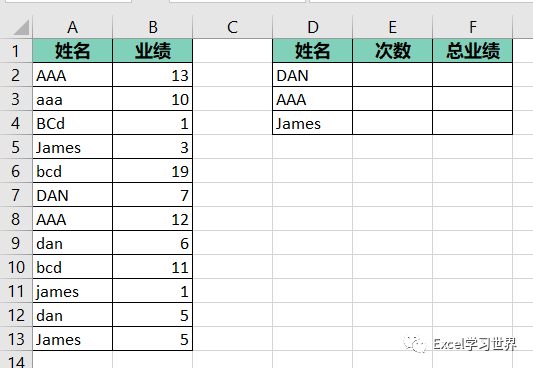
Task: Click the 次数 header cell
Action: pyautogui.click(x=393, y=51)
